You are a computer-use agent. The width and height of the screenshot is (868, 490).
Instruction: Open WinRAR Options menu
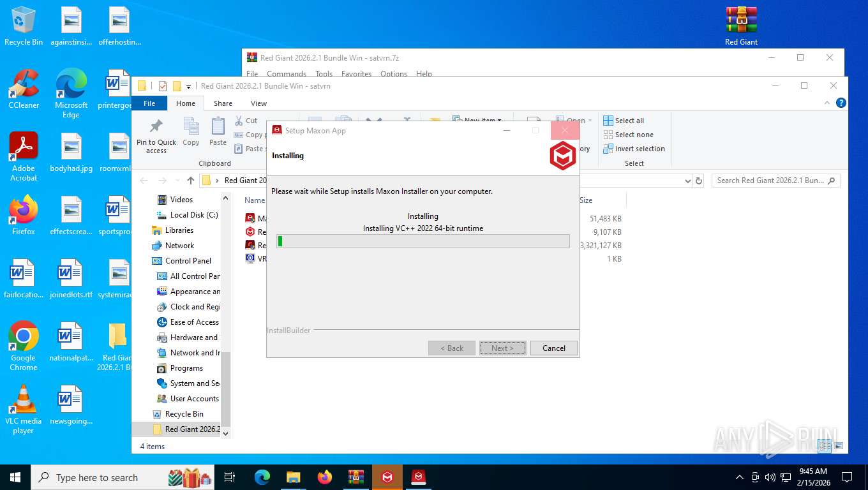click(394, 74)
